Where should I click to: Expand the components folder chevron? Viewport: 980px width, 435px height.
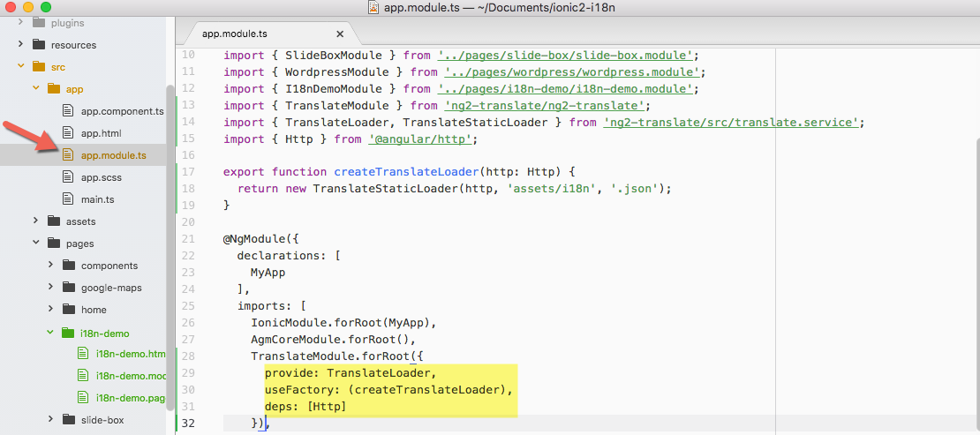tap(50, 265)
